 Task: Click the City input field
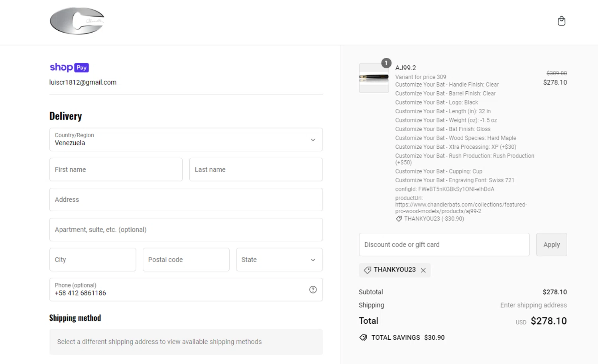tap(93, 260)
